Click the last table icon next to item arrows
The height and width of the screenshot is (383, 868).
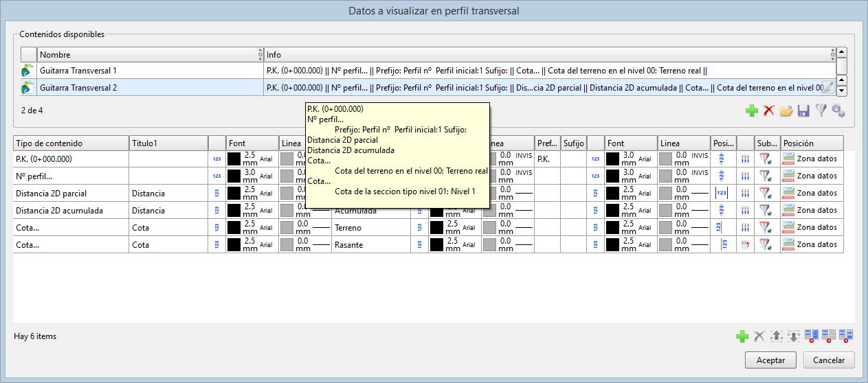coord(846,336)
